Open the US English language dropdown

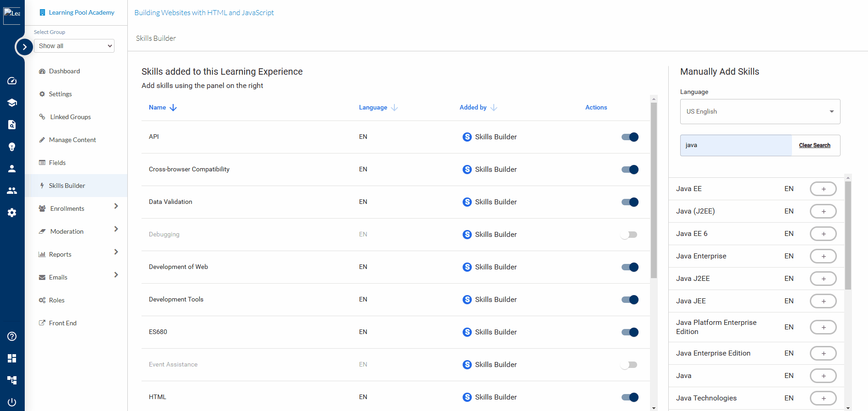click(x=760, y=111)
